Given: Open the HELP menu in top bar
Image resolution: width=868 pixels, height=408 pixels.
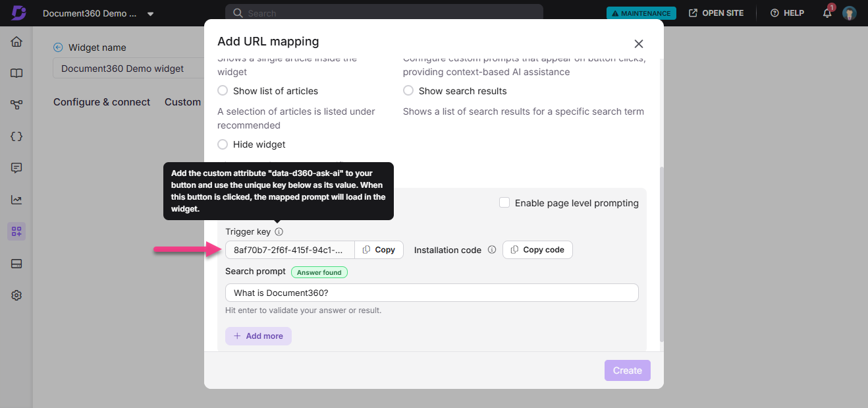Looking at the screenshot, I should 787,13.
